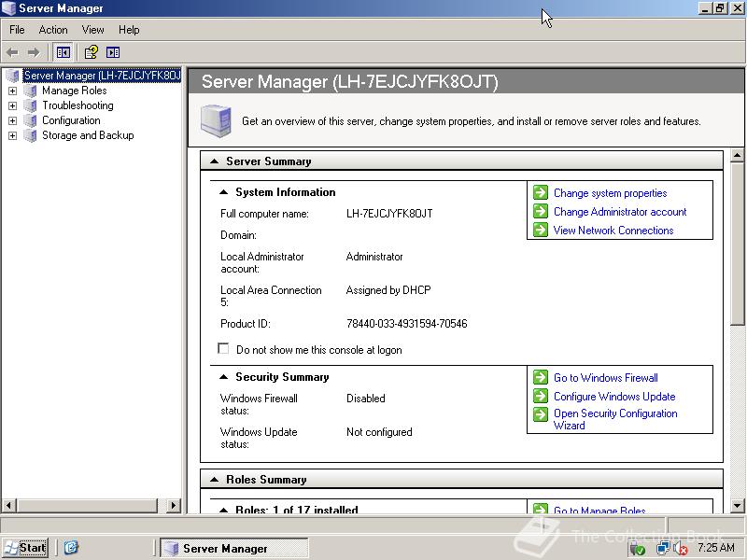
Task: Open the Action menu
Action: tap(53, 30)
